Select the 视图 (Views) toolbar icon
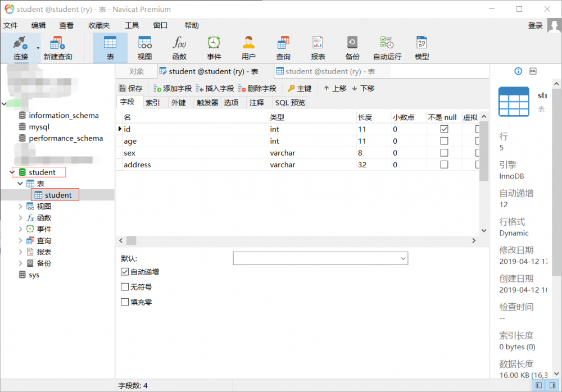562x392 pixels. pyautogui.click(x=146, y=48)
